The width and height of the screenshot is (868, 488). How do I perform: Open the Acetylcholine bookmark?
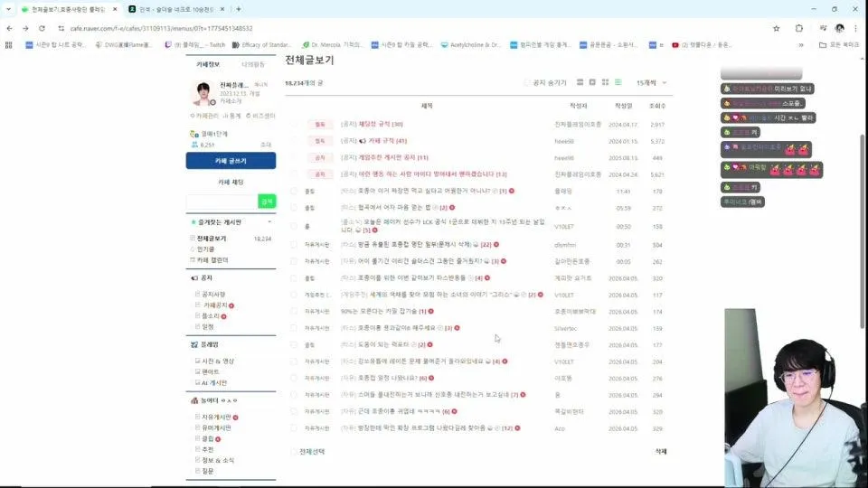point(470,45)
